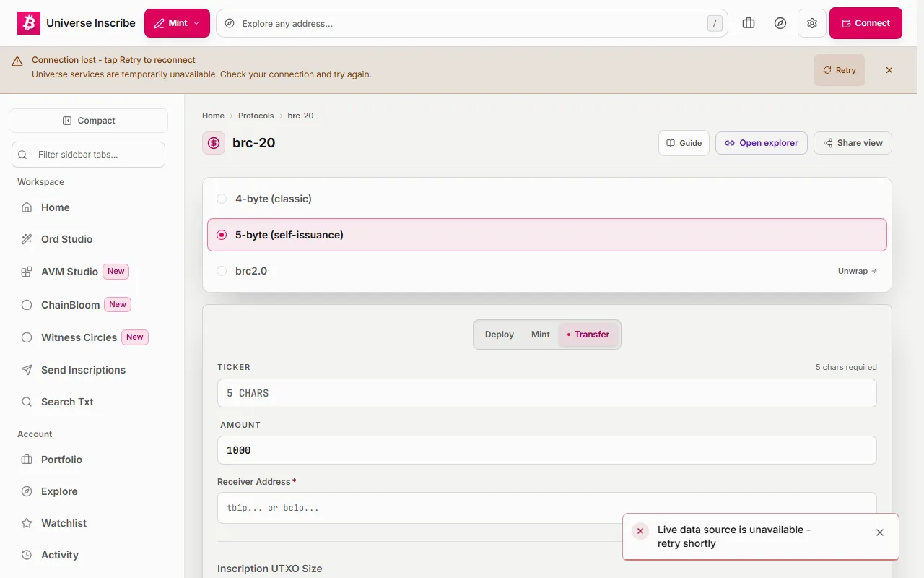Connect a wallet with the Connect button
Screen dimensions: 924x578
click(866, 23)
